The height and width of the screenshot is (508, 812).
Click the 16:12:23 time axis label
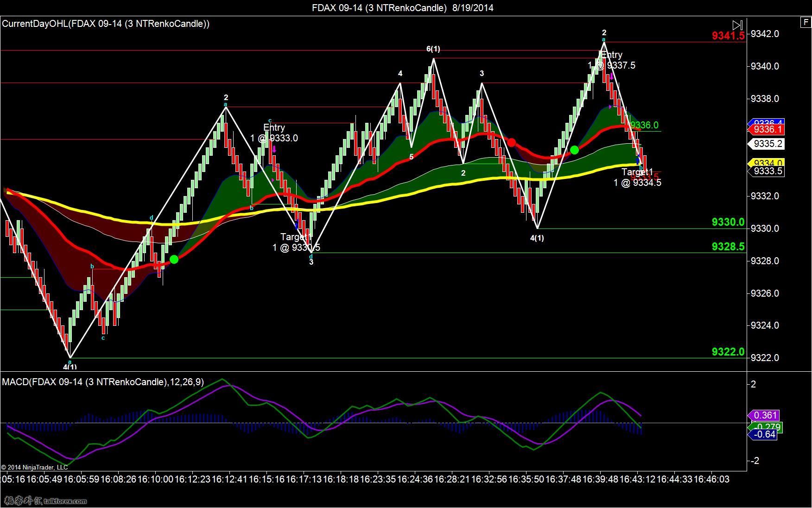192,479
